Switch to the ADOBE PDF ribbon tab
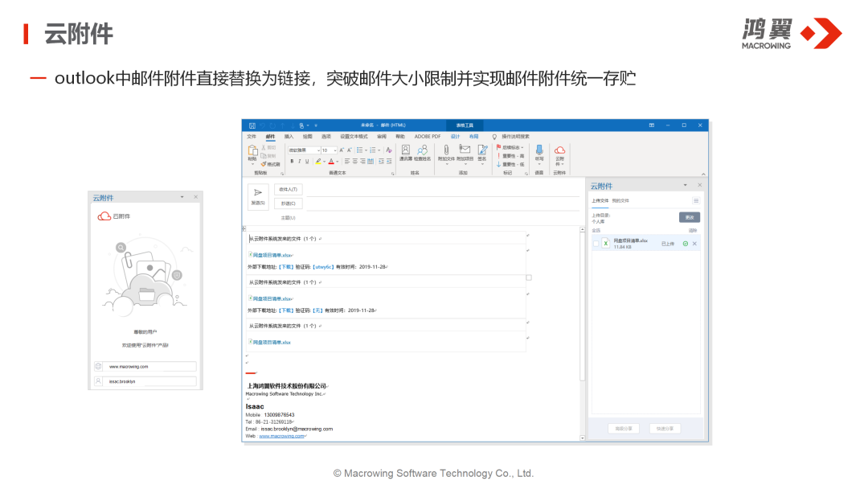The height and width of the screenshot is (489, 868). click(x=428, y=136)
